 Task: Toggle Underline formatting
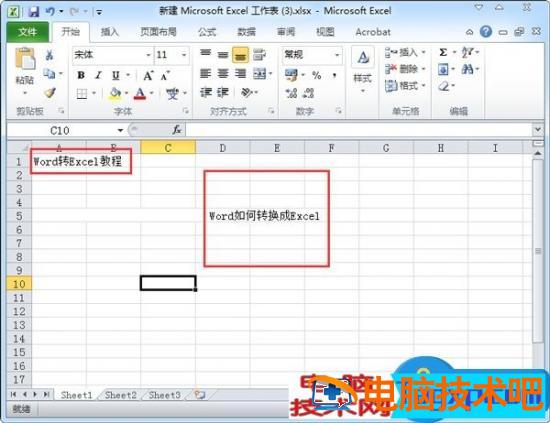116,75
